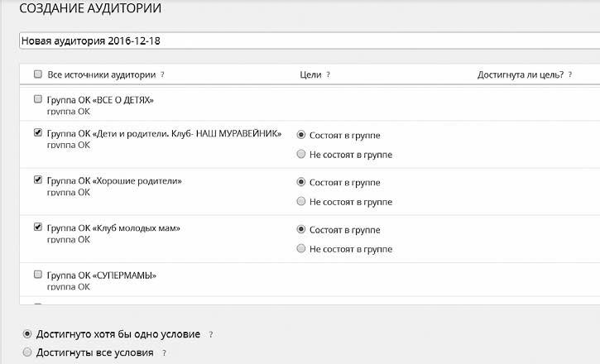Choose «Достигнуто хотя бы одно условие» radio
Image resolution: width=600 pixels, height=364 pixels.
pos(28,334)
